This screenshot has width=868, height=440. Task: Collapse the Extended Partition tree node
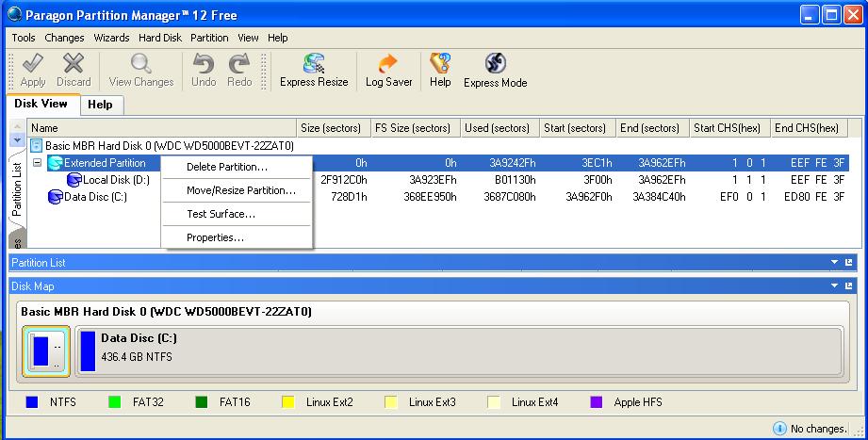pyautogui.click(x=38, y=163)
